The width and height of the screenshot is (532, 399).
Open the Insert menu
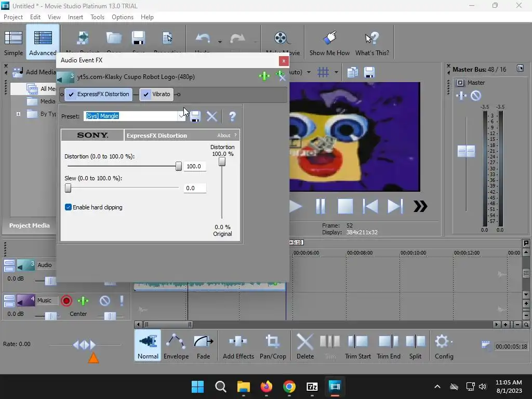[x=75, y=17]
